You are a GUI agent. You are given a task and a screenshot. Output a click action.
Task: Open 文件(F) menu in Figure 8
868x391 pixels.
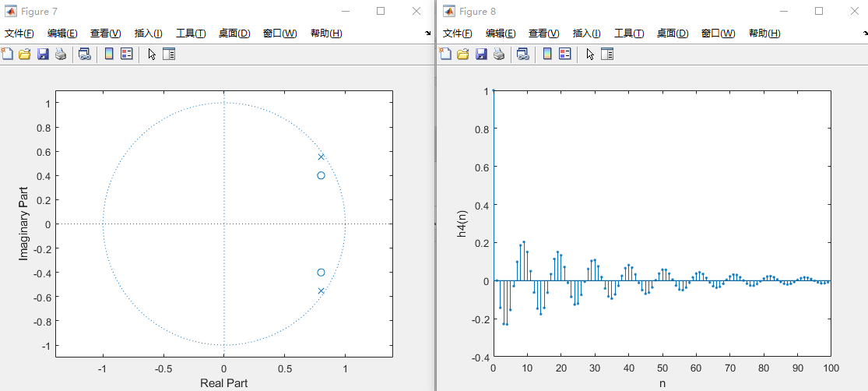click(x=458, y=33)
